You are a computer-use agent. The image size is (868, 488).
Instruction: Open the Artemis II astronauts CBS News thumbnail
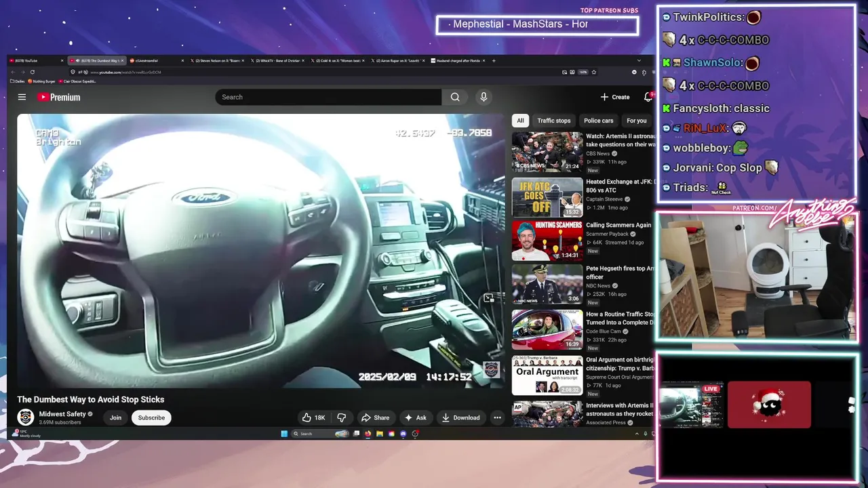click(547, 152)
